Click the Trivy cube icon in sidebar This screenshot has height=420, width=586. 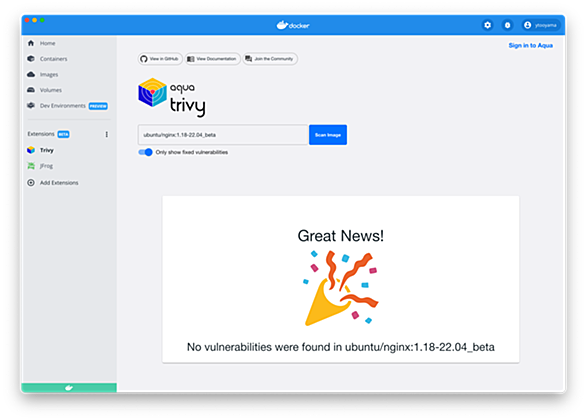(31, 150)
